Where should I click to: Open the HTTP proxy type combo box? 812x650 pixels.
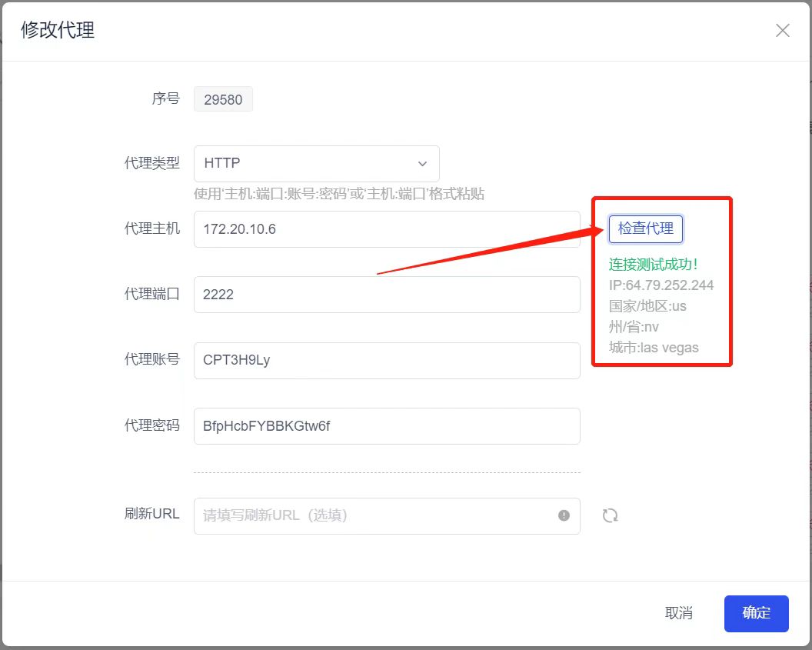[x=315, y=164]
